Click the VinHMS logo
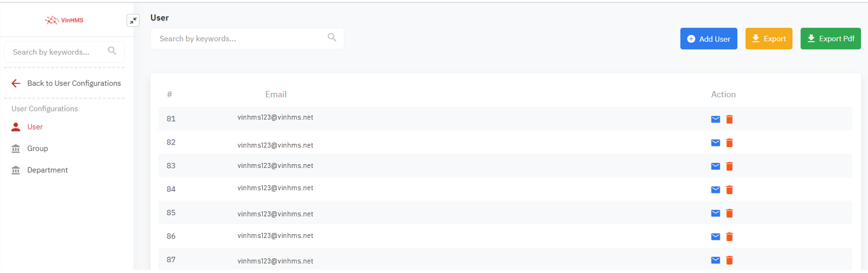This screenshot has width=868, height=273. [x=64, y=20]
